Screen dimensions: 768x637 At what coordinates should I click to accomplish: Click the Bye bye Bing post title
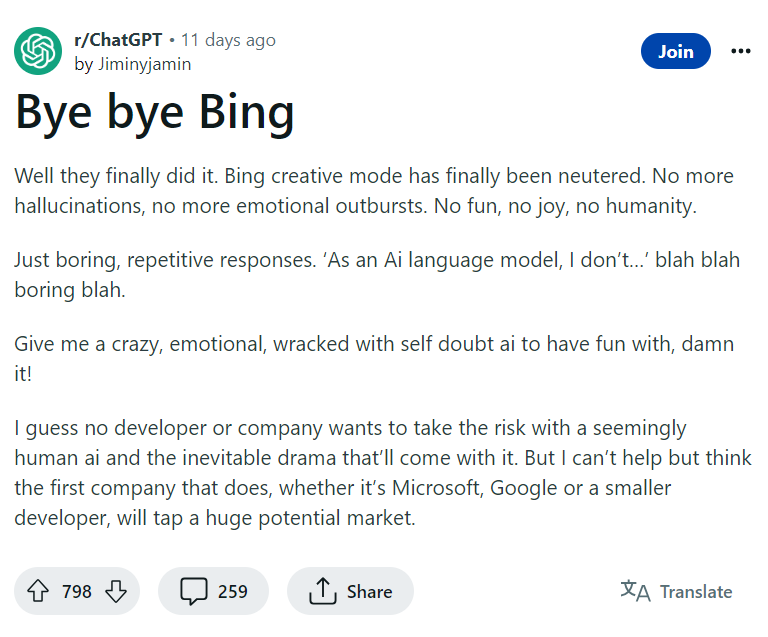point(155,114)
